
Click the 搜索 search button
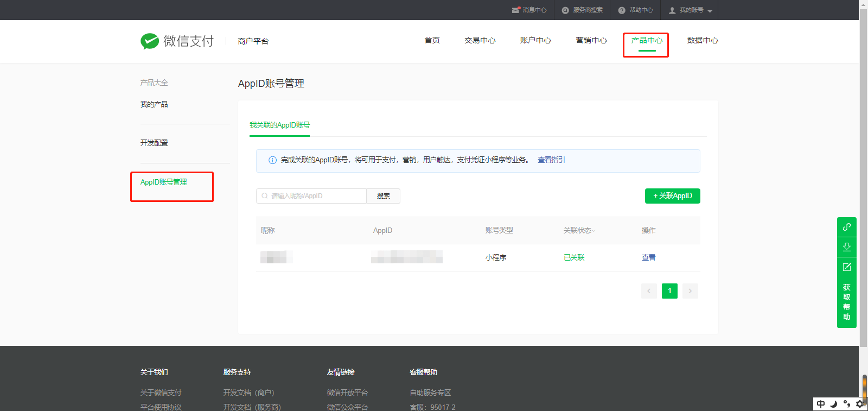tap(384, 196)
